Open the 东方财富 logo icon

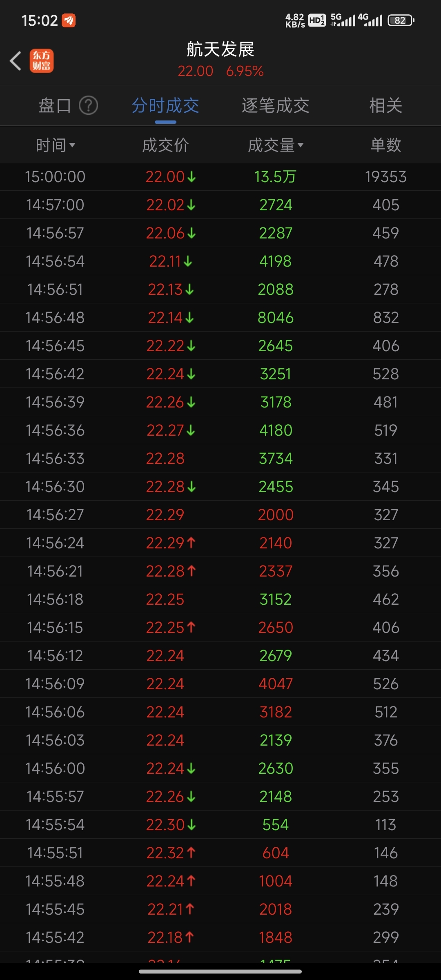click(x=42, y=61)
